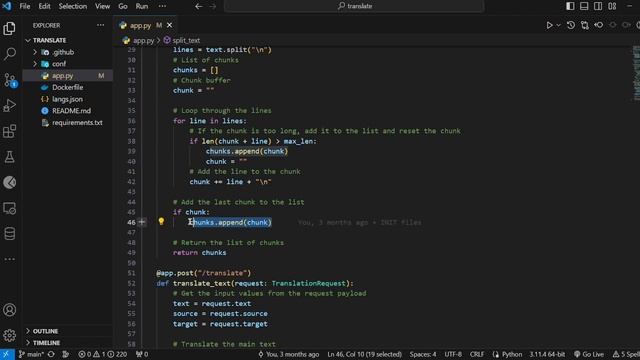Open Source Control view with badge
Viewport: 640px width, 360px height.
[10, 80]
